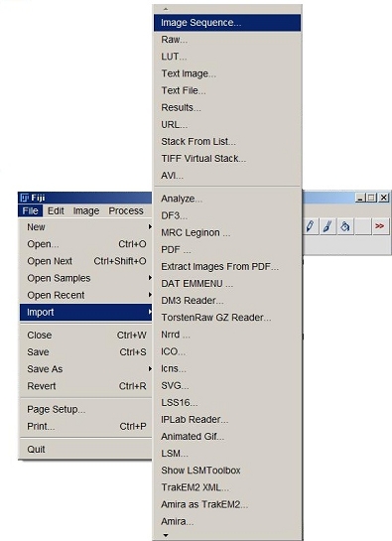Select DAT EMMENU ... import option
392x541 pixels.
click(x=227, y=283)
